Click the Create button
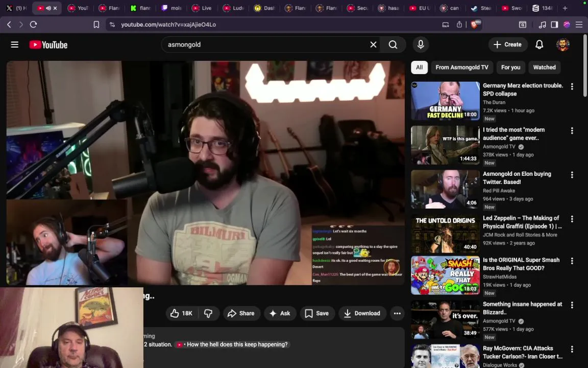This screenshot has width=588, height=368. tap(507, 44)
